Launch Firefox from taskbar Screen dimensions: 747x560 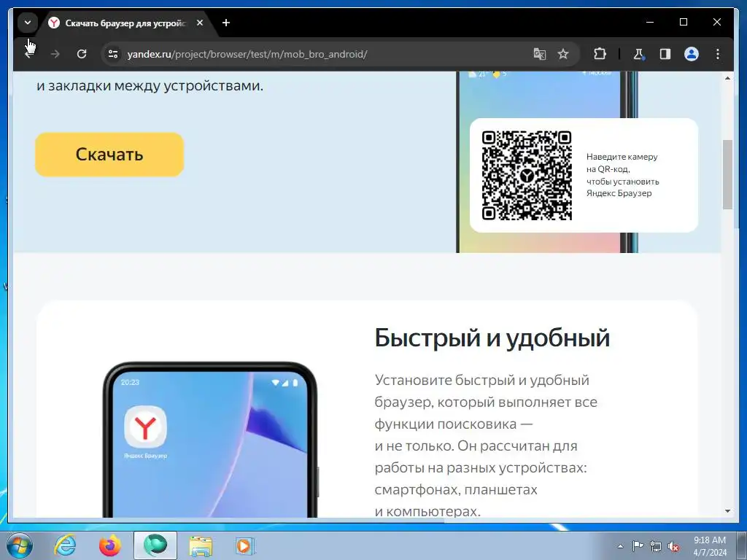(x=109, y=545)
